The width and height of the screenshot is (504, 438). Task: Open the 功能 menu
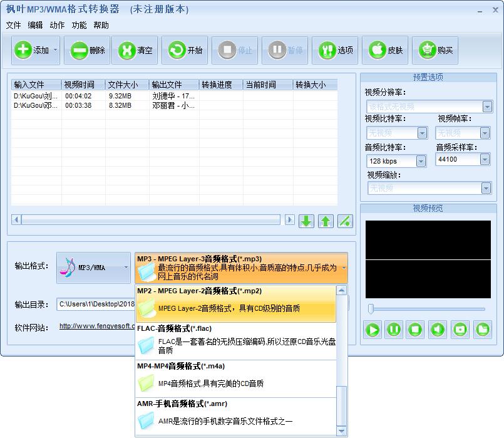79,25
